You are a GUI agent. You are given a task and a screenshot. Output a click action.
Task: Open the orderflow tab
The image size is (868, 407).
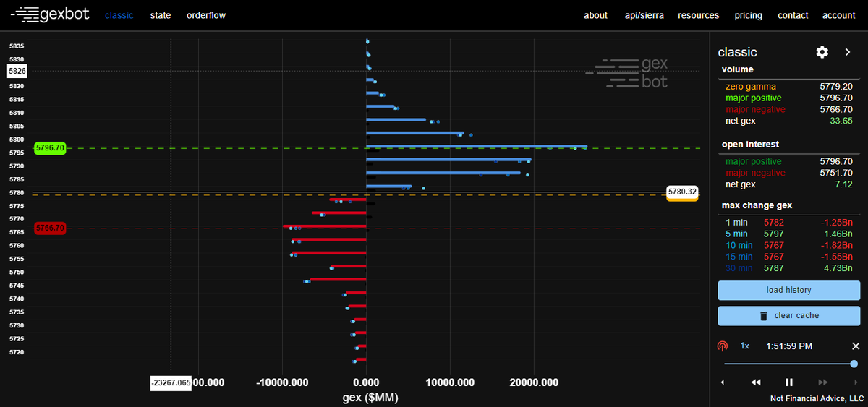pyautogui.click(x=206, y=15)
